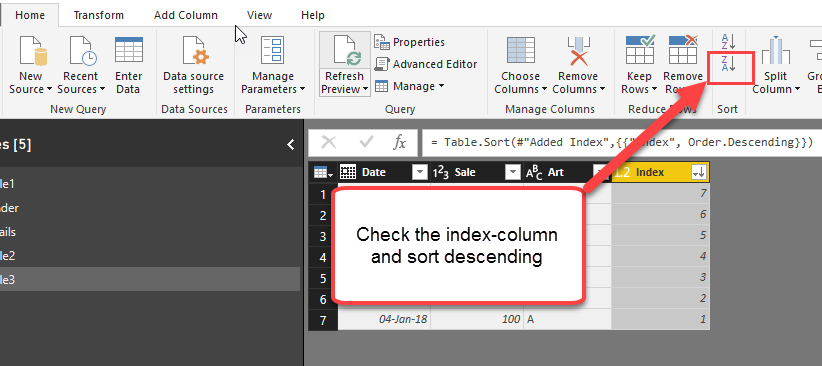822x366 pixels.
Task: Click the Remove Rows icon
Action: tap(683, 50)
